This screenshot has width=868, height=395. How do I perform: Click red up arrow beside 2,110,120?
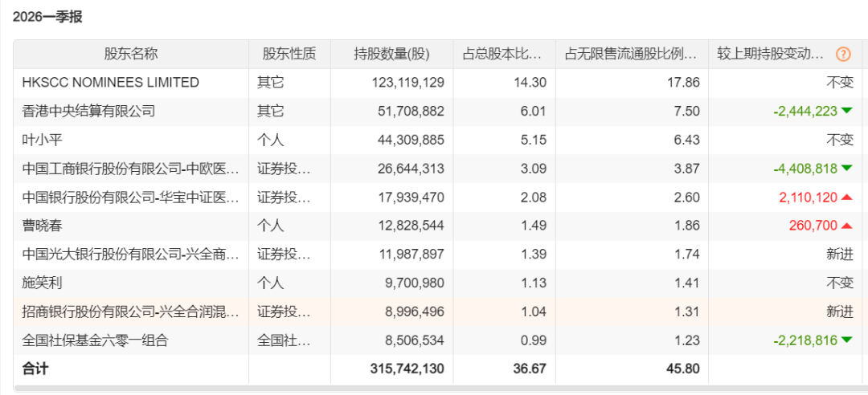(846, 197)
